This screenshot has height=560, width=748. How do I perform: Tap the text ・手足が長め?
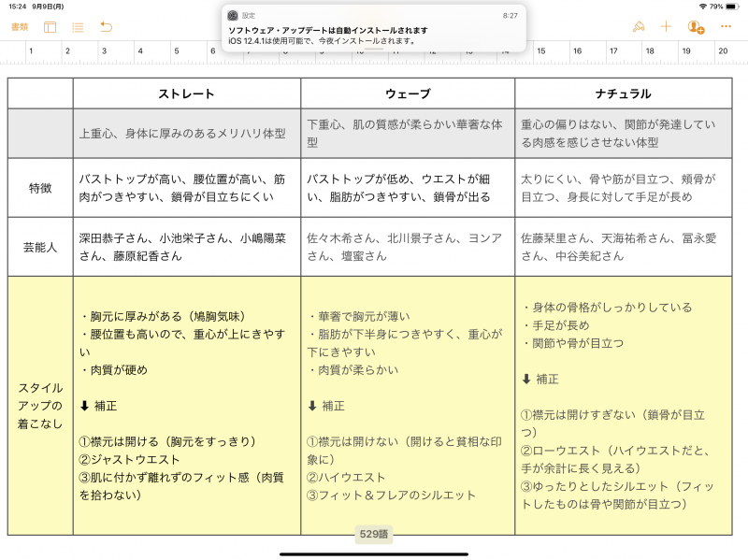[x=555, y=325]
